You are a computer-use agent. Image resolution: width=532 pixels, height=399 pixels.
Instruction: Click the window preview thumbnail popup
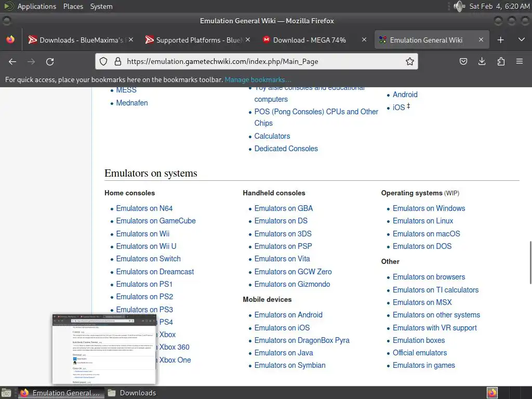click(104, 349)
